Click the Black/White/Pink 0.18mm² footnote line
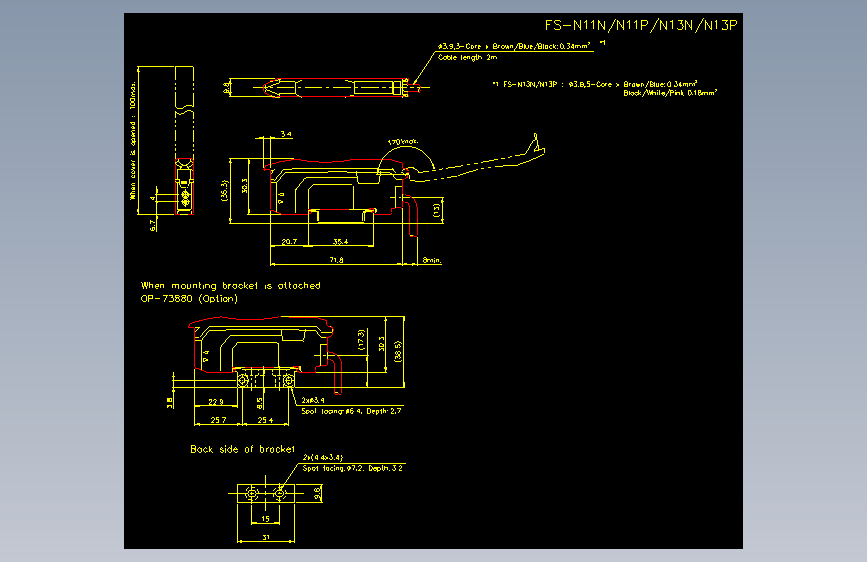This screenshot has height=562, width=867. 670,93
